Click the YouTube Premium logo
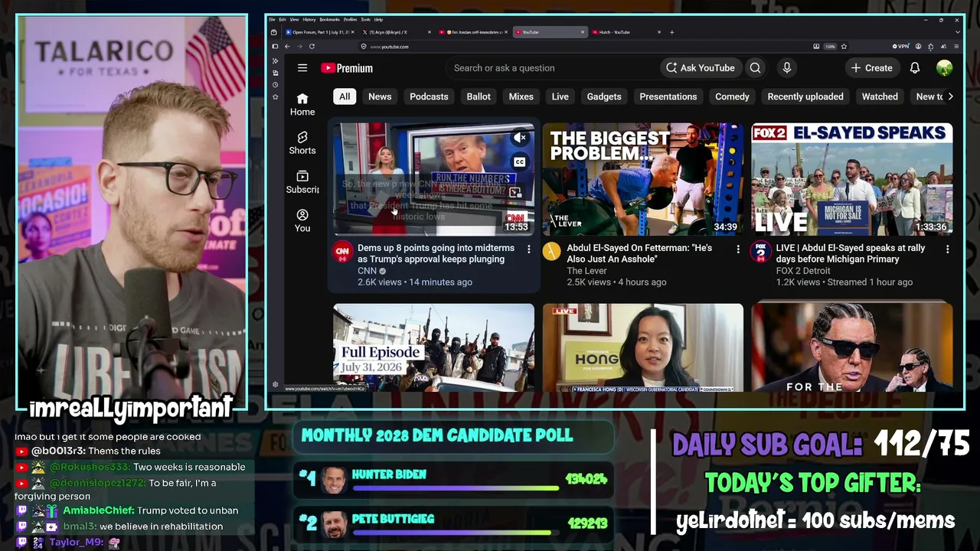This screenshot has width=980, height=551. pos(347,68)
